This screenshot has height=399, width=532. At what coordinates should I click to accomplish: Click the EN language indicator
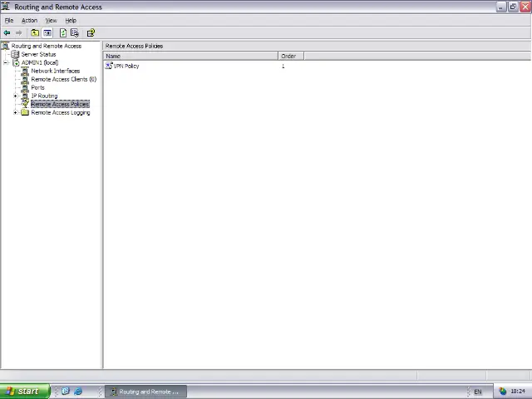click(x=477, y=392)
